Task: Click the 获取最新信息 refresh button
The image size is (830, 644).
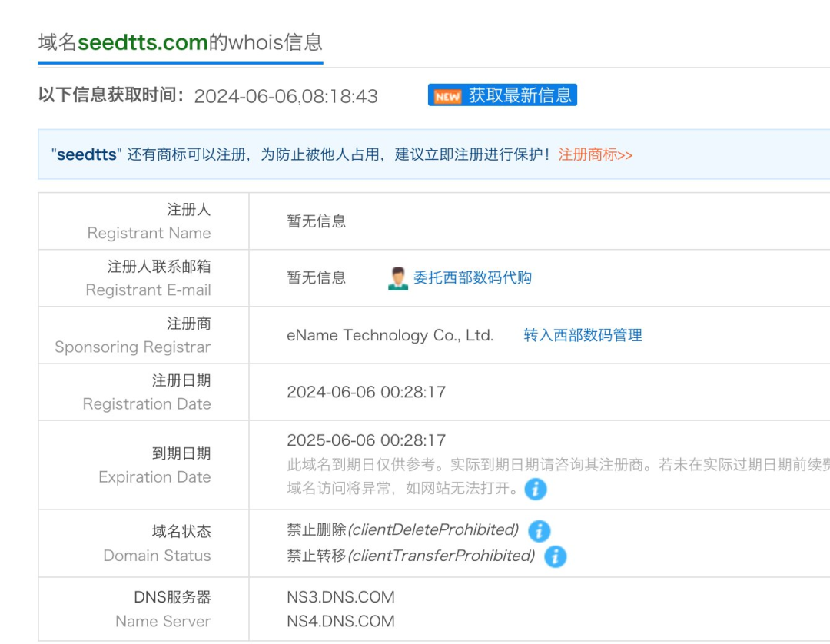Action: click(x=503, y=95)
